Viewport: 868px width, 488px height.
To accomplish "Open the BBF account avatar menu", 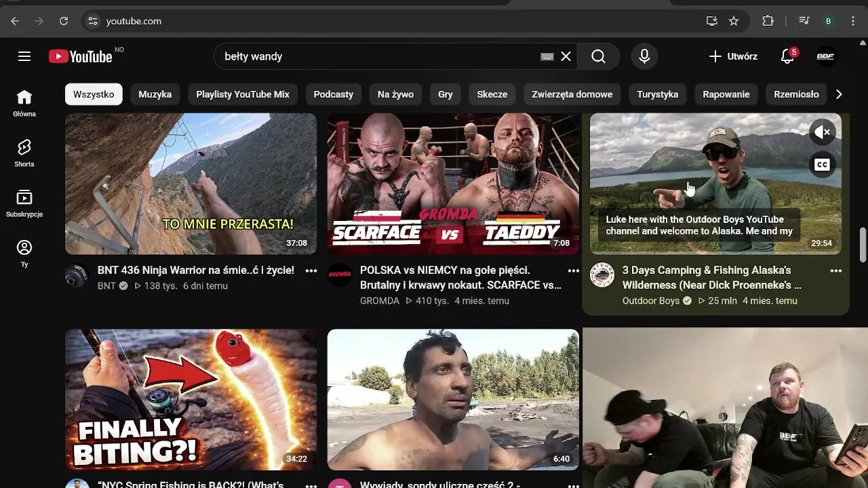I will click(x=825, y=56).
